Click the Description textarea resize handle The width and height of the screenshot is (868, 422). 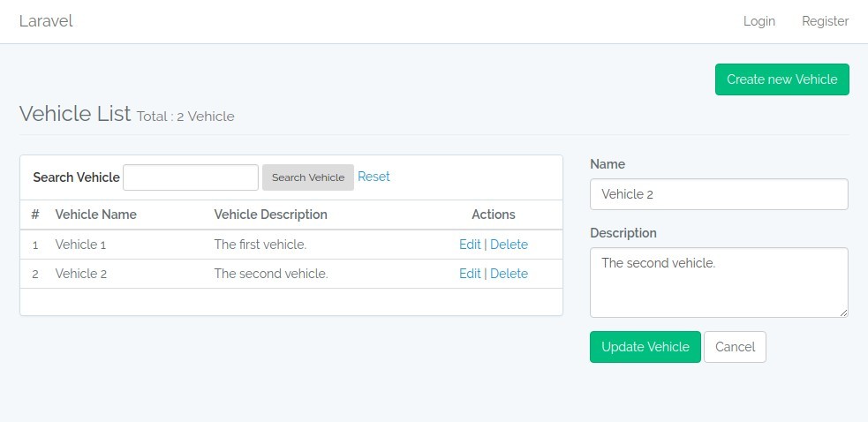click(x=843, y=313)
